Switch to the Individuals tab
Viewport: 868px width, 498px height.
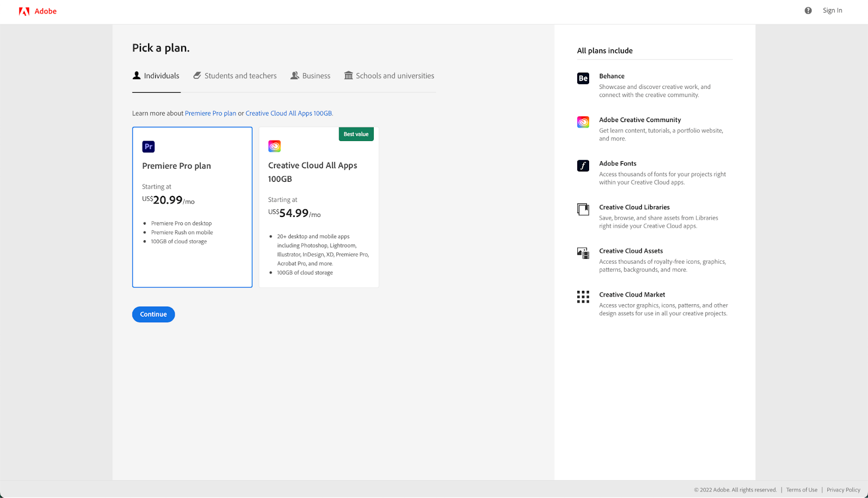tap(156, 76)
